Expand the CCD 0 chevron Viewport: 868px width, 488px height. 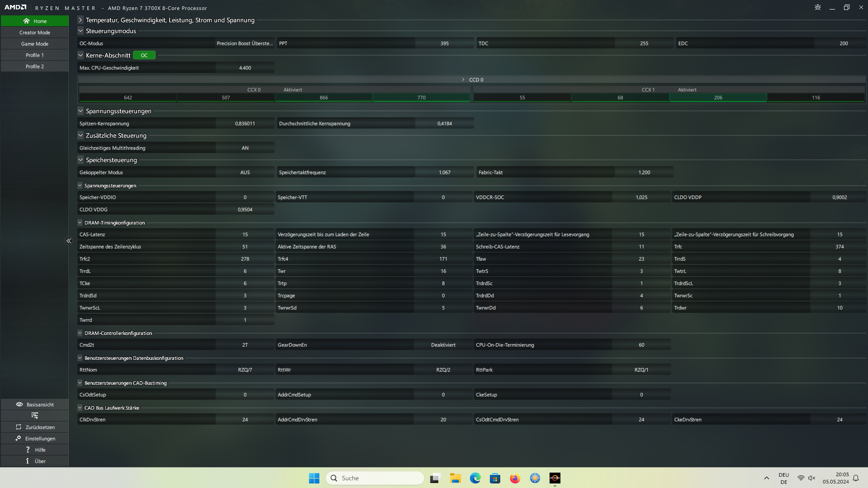click(463, 80)
